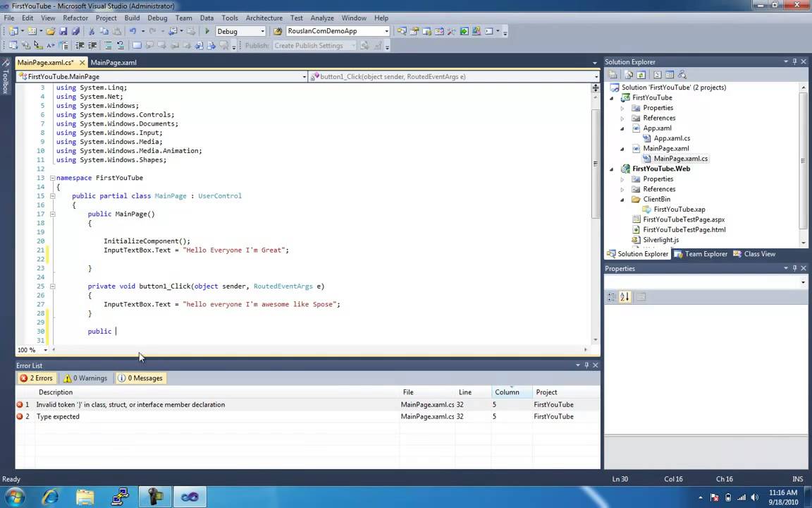Toggle the 2 Errors filter button
The height and width of the screenshot is (508, 812).
tap(37, 378)
